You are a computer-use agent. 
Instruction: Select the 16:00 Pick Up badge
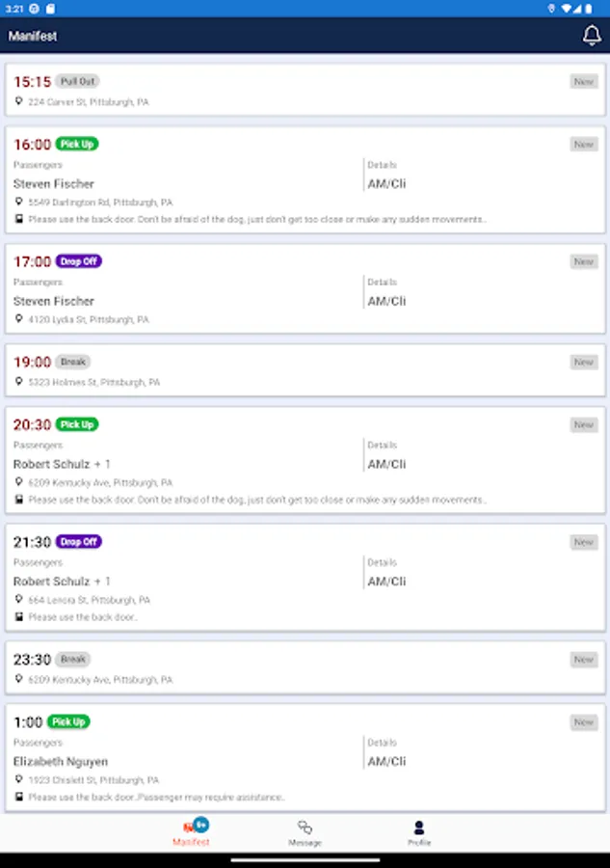(x=77, y=144)
